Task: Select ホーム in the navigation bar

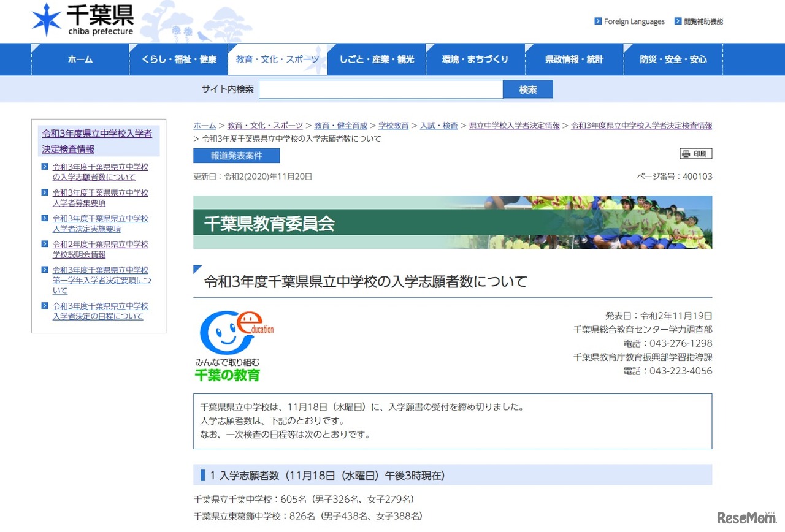Action: pos(80,59)
